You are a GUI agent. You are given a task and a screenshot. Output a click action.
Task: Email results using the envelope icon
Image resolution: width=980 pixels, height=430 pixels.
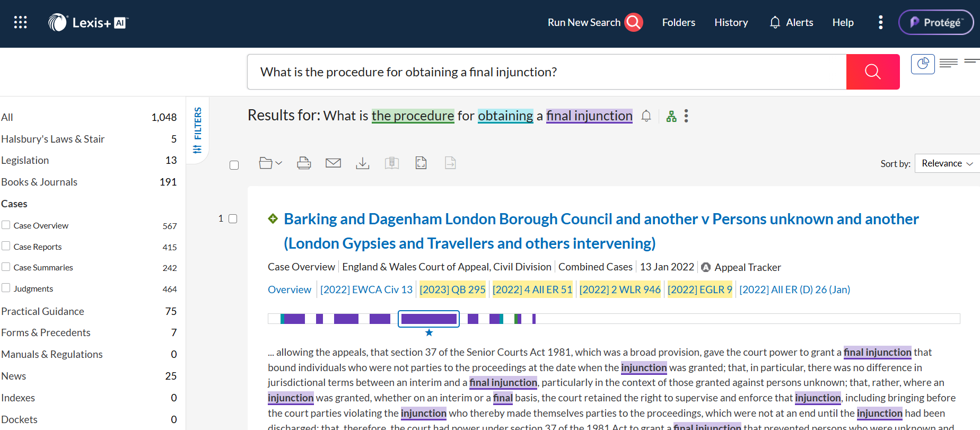[333, 163]
